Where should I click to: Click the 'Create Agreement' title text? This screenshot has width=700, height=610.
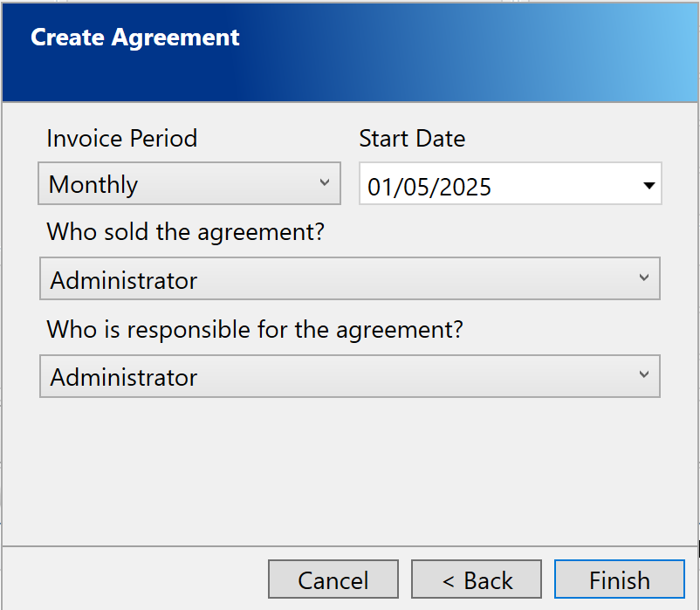pos(135,38)
